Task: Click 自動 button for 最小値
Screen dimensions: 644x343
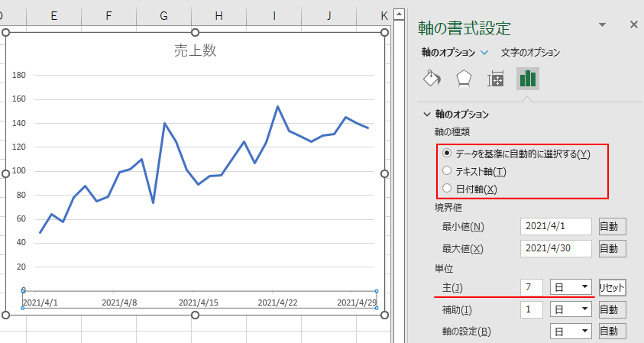Action: [613, 227]
